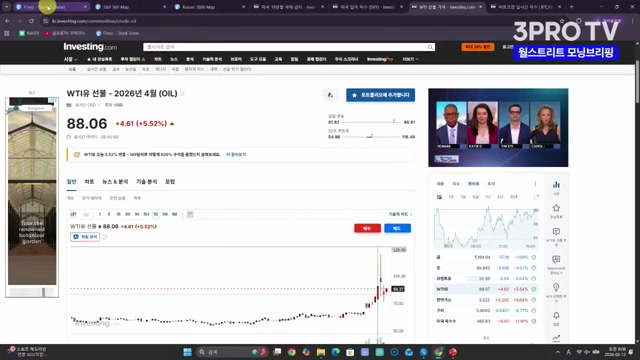The image size is (640, 360).
Task: Click the 차트 분석 AI button
Action: [85, 237]
